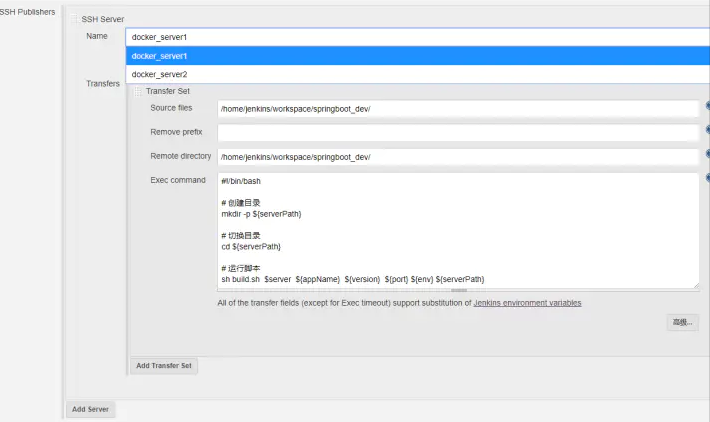Click the Remove prefix label
The image size is (710, 422).
(x=176, y=132)
